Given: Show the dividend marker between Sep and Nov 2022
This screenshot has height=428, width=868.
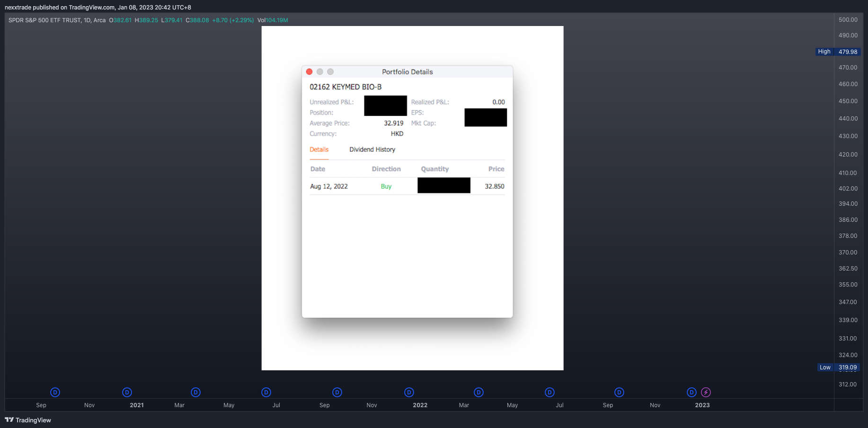Looking at the screenshot, I should [619, 392].
